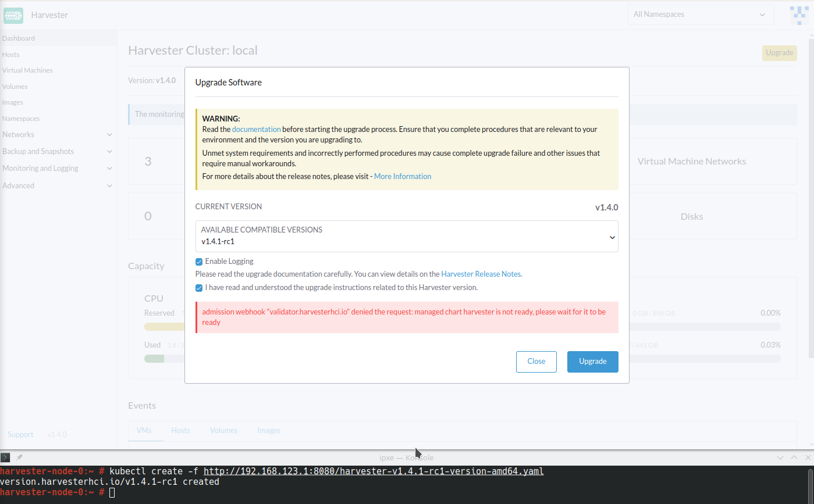Click the Harvester logo icon
814x504 pixels.
[x=13, y=15]
